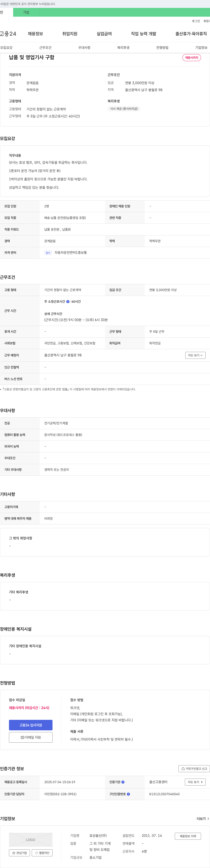Click the 문서작성 (워드프로세스 활용) cell

click(x=63, y=435)
